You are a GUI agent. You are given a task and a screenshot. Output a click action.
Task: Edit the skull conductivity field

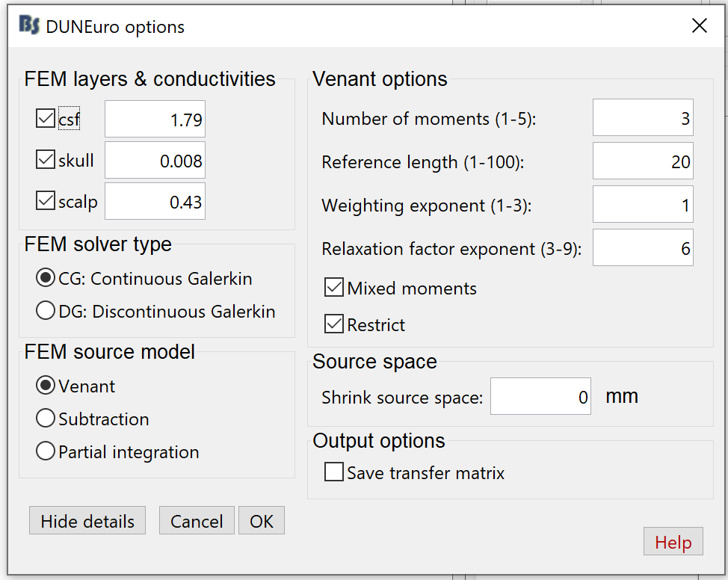[x=155, y=161]
